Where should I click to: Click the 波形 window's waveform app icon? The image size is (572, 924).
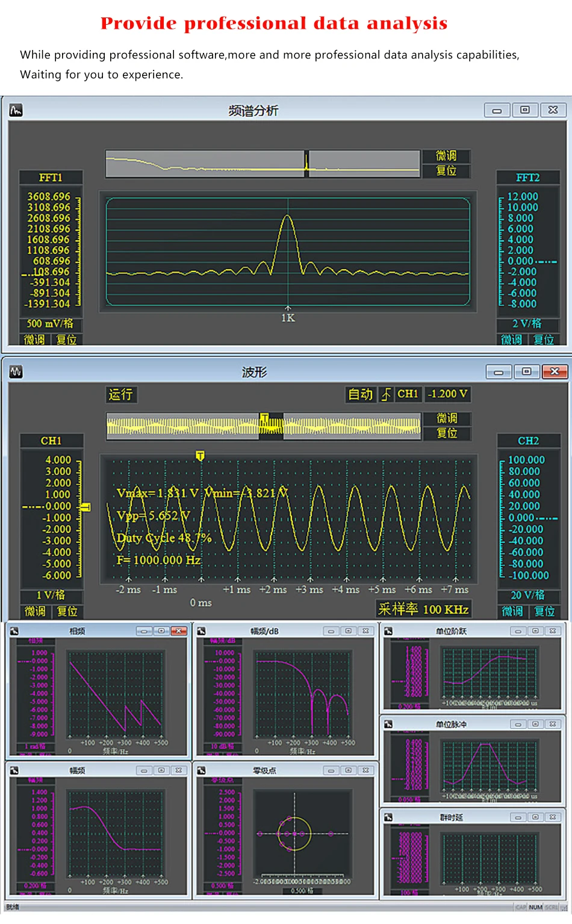[x=16, y=372]
